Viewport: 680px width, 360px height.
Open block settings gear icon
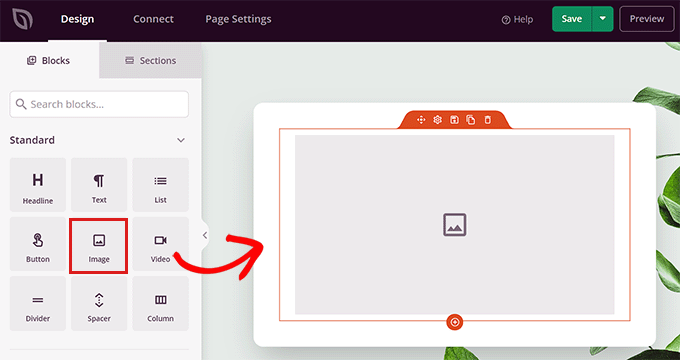[437, 120]
